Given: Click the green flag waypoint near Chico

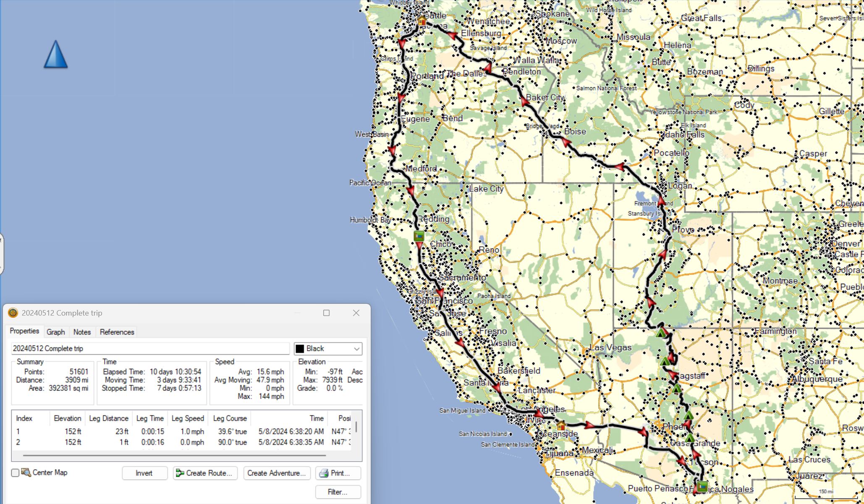Looking at the screenshot, I should (419, 236).
